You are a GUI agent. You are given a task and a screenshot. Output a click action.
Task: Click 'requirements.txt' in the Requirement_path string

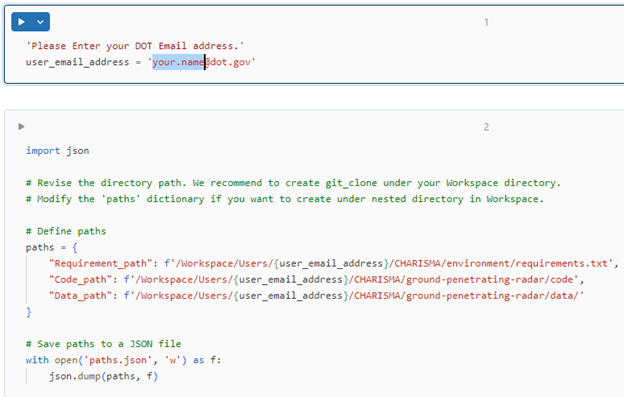coord(562,263)
